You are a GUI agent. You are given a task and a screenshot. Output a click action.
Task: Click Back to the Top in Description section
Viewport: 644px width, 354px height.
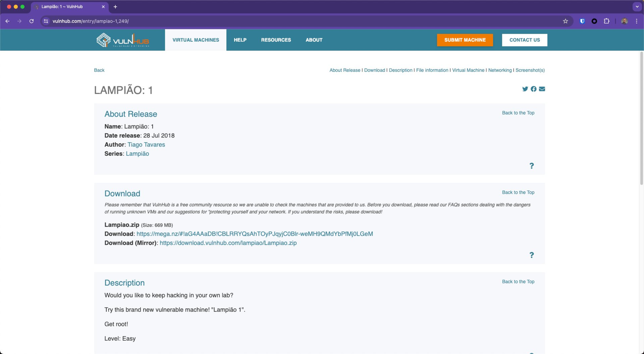pos(518,282)
